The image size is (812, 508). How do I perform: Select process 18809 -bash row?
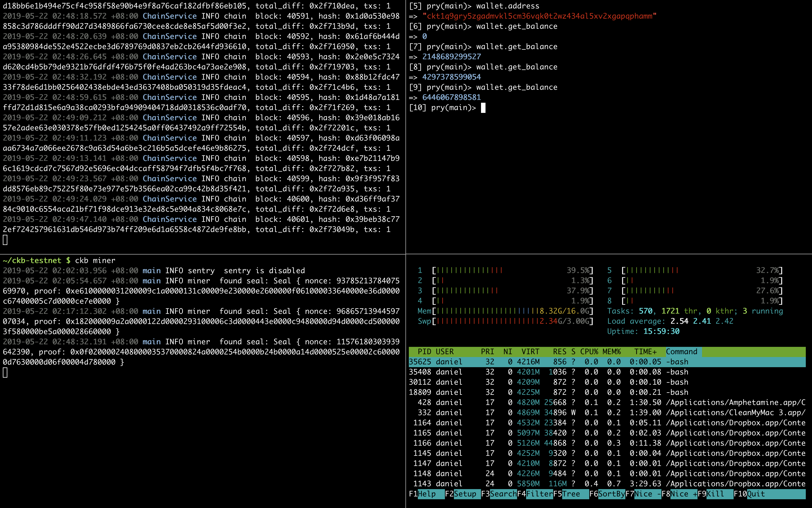point(607,392)
